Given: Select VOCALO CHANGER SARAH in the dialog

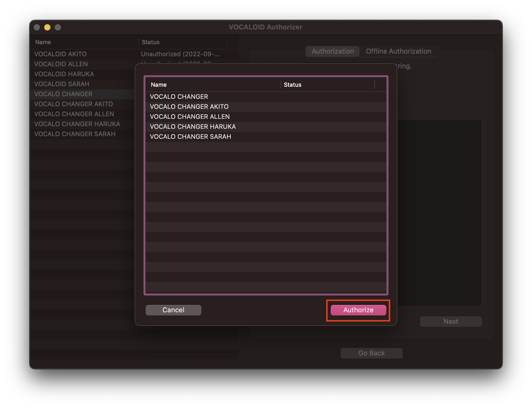Looking at the screenshot, I should point(190,136).
